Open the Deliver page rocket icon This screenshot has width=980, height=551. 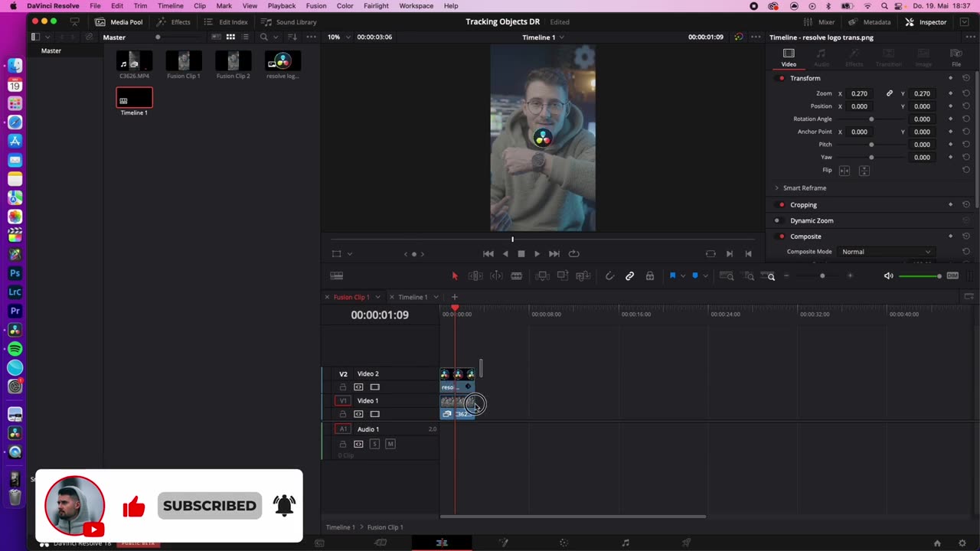(687, 543)
